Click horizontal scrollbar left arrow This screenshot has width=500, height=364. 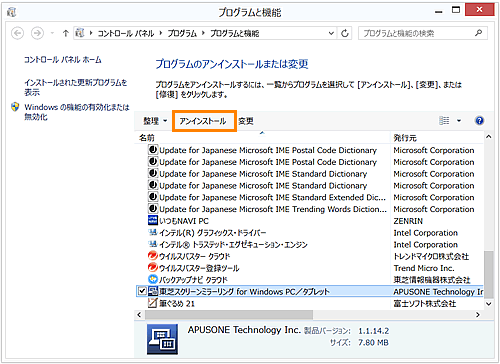tap(139, 315)
